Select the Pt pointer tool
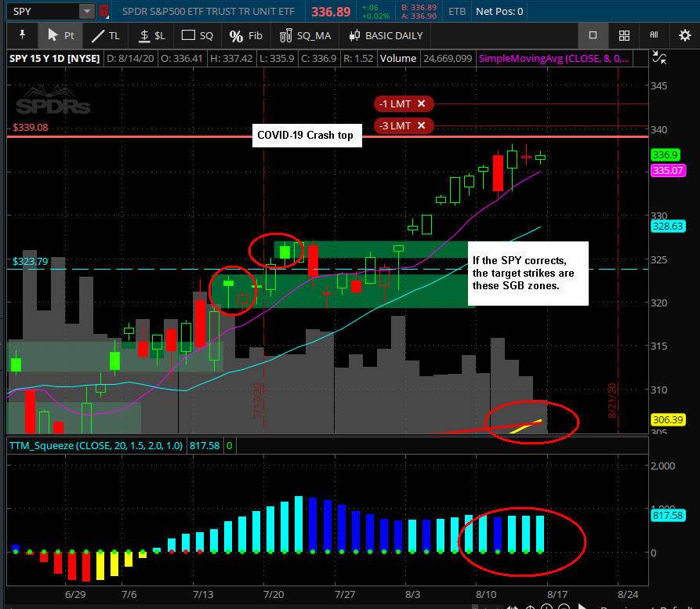 [x=60, y=35]
